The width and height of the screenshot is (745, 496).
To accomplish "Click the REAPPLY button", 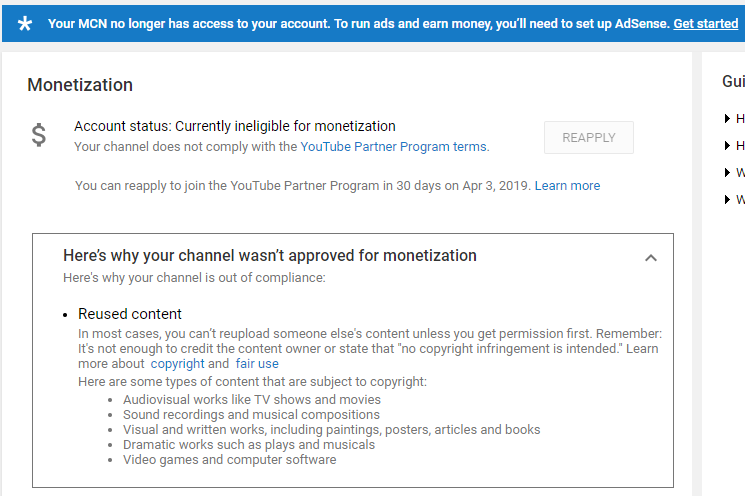I will coord(589,137).
